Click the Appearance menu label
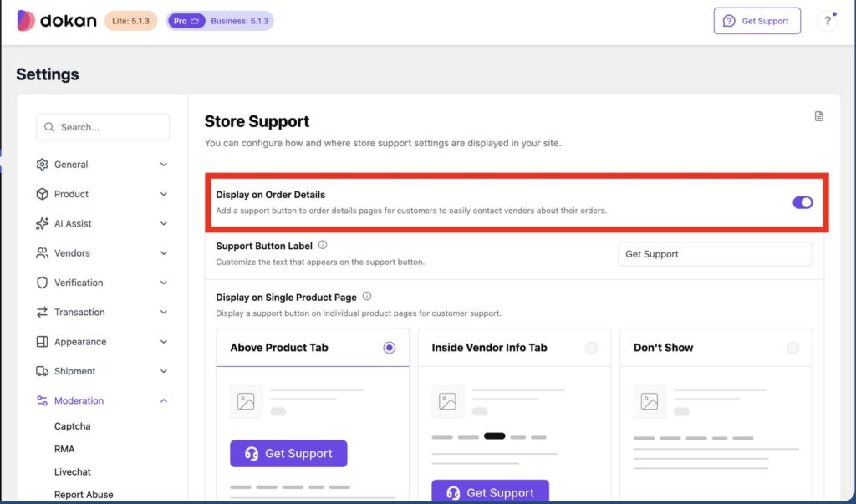Screen dimensions: 856x504 click(x=80, y=341)
